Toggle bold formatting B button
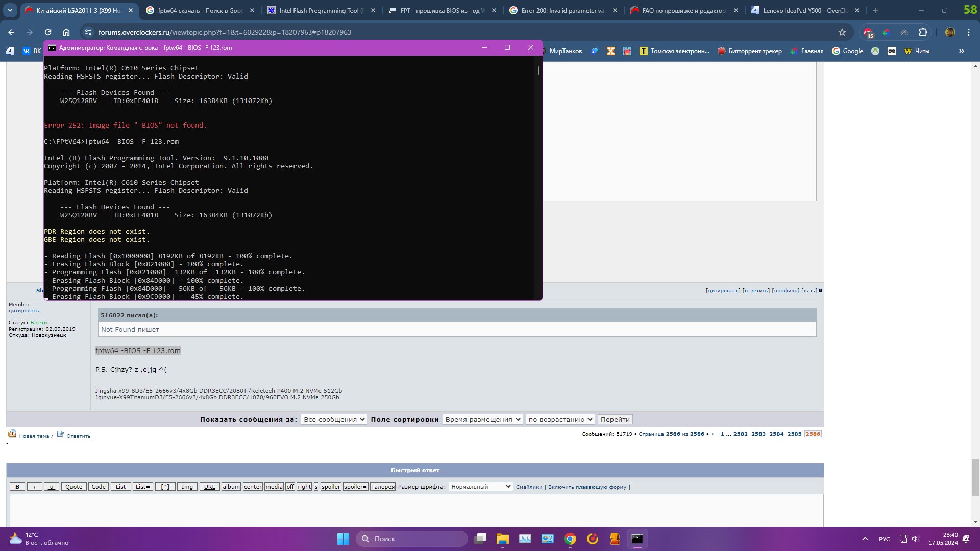The image size is (980, 551). point(17,487)
